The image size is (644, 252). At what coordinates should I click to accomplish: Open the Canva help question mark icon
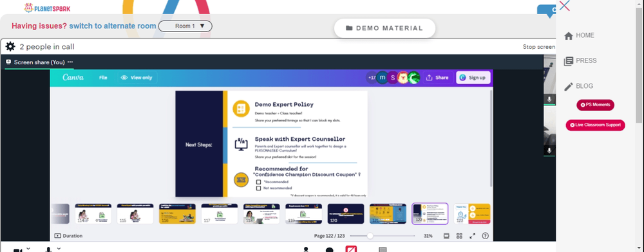[x=485, y=236]
